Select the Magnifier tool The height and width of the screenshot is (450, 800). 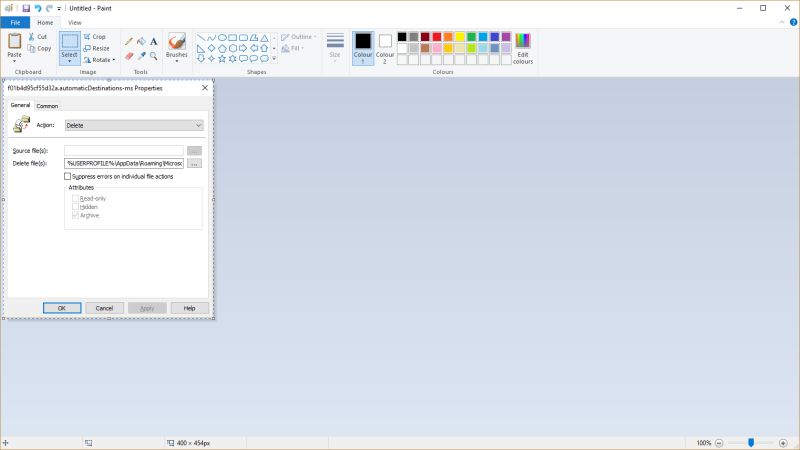(x=154, y=56)
